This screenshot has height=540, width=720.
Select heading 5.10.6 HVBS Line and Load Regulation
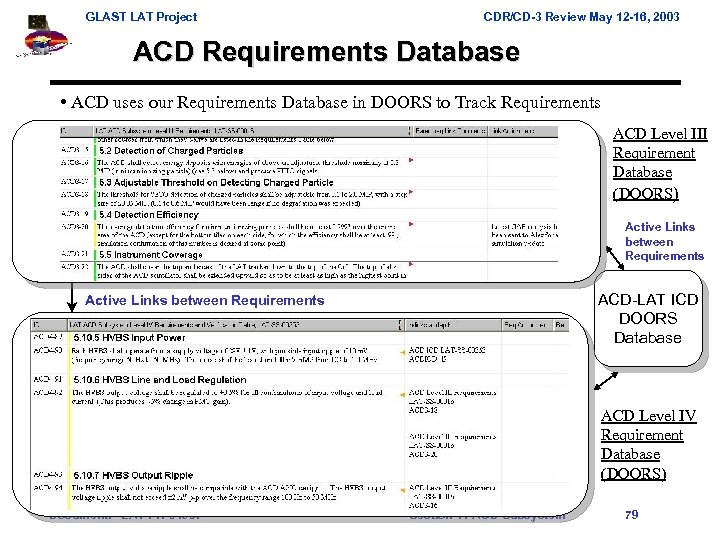pos(160,380)
